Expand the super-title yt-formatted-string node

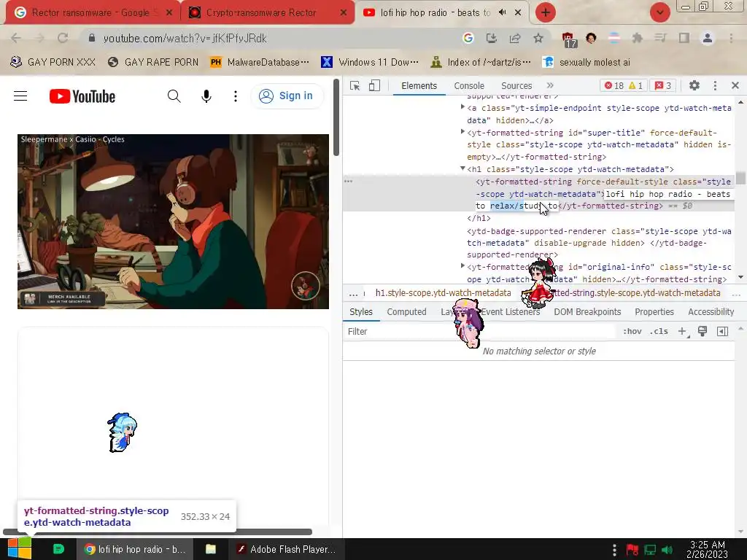click(x=462, y=132)
